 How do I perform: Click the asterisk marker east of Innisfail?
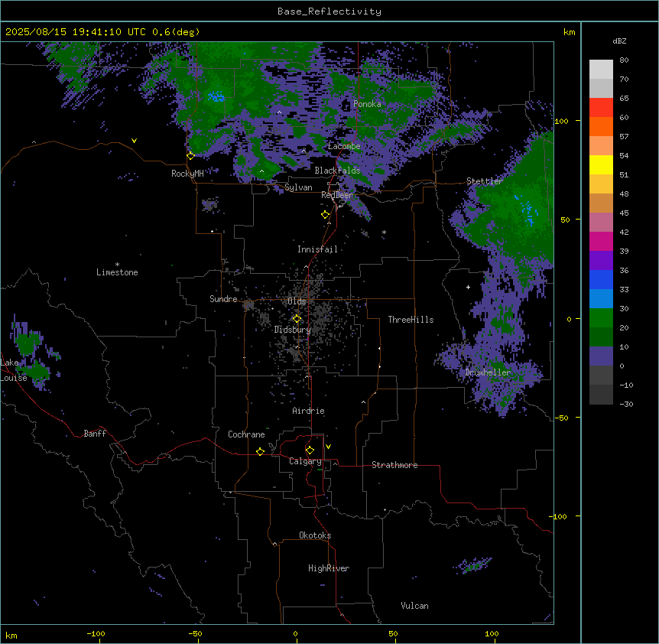(384, 232)
